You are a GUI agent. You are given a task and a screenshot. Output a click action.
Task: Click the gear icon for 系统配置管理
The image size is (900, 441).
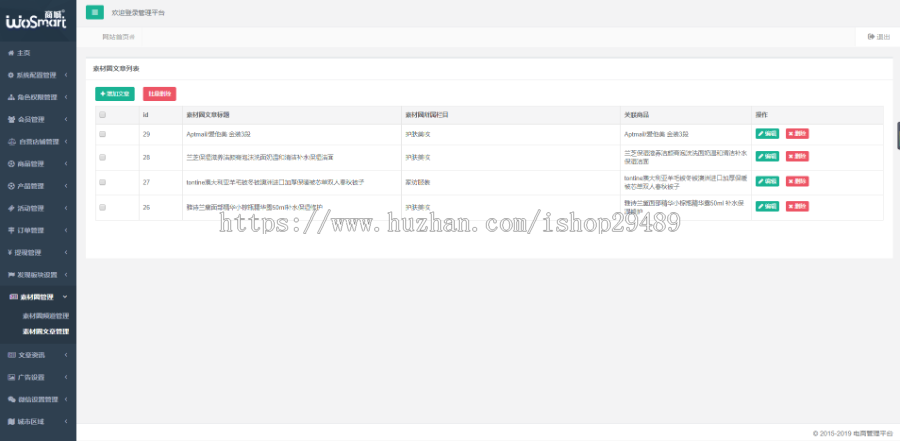pos(10,75)
